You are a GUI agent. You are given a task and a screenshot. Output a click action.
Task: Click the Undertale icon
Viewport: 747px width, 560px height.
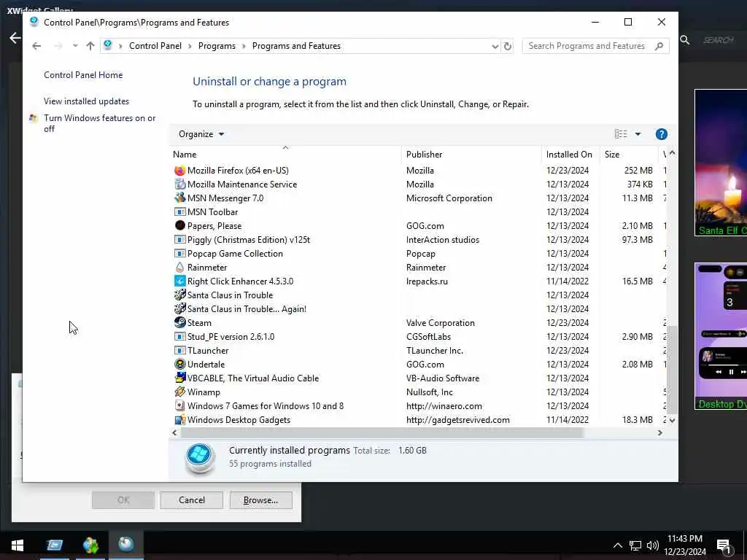point(179,365)
